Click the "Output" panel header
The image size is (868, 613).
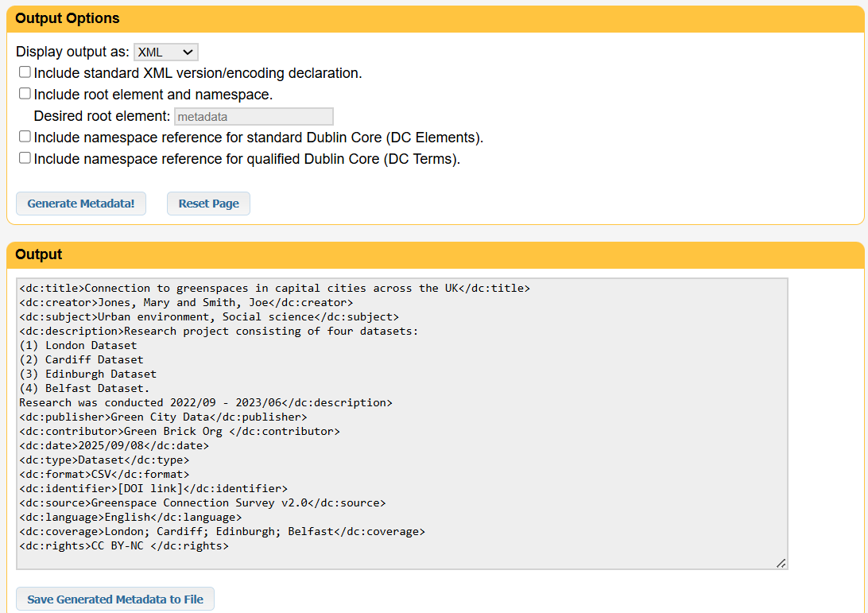[39, 254]
